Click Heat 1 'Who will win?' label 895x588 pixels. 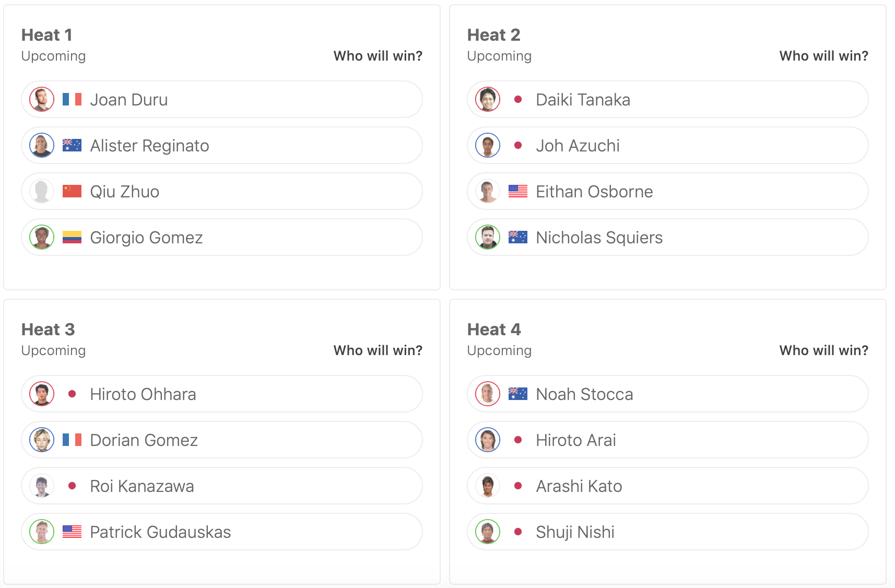tap(378, 56)
